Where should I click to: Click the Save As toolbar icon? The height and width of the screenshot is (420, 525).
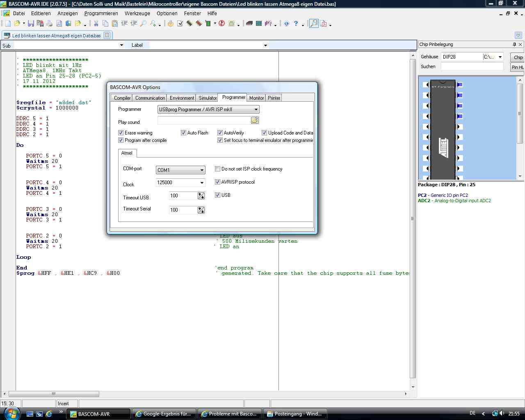pyautogui.click(x=40, y=24)
